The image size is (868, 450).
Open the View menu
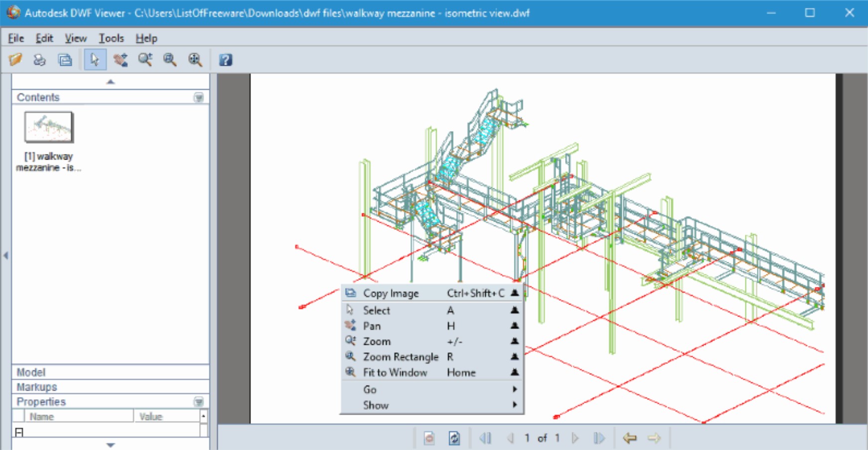click(x=76, y=38)
